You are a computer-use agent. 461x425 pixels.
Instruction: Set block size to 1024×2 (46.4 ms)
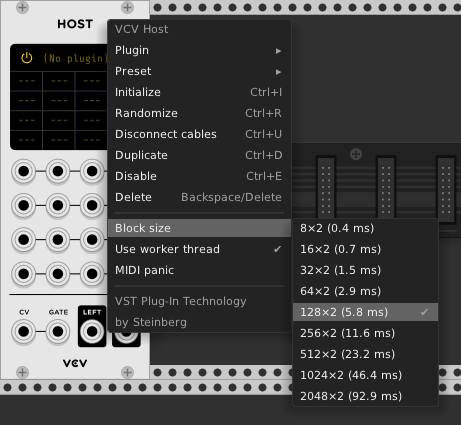365,375
